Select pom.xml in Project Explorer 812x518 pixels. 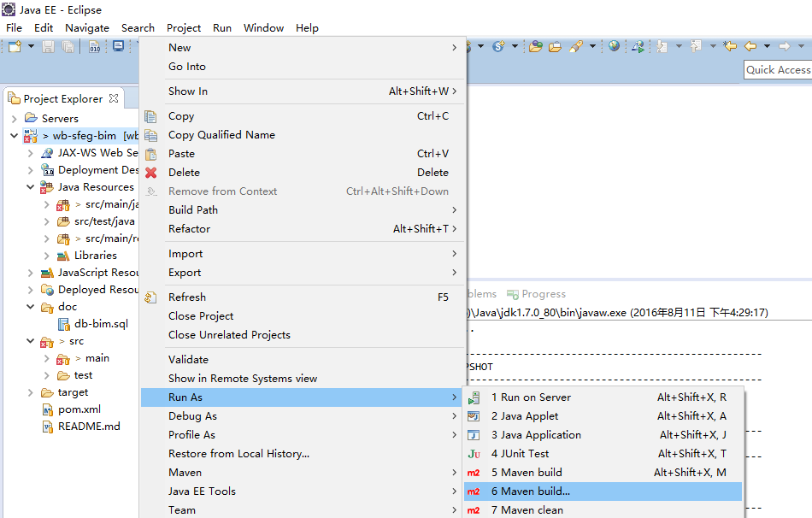coord(79,409)
